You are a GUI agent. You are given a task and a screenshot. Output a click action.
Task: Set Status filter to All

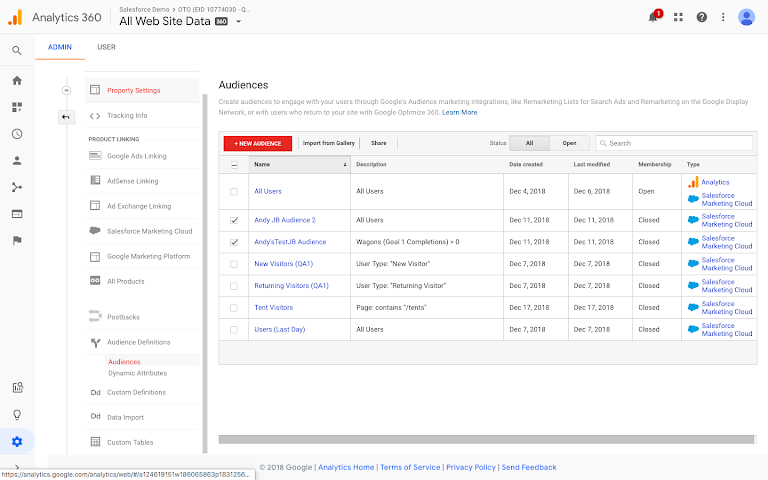(529, 143)
